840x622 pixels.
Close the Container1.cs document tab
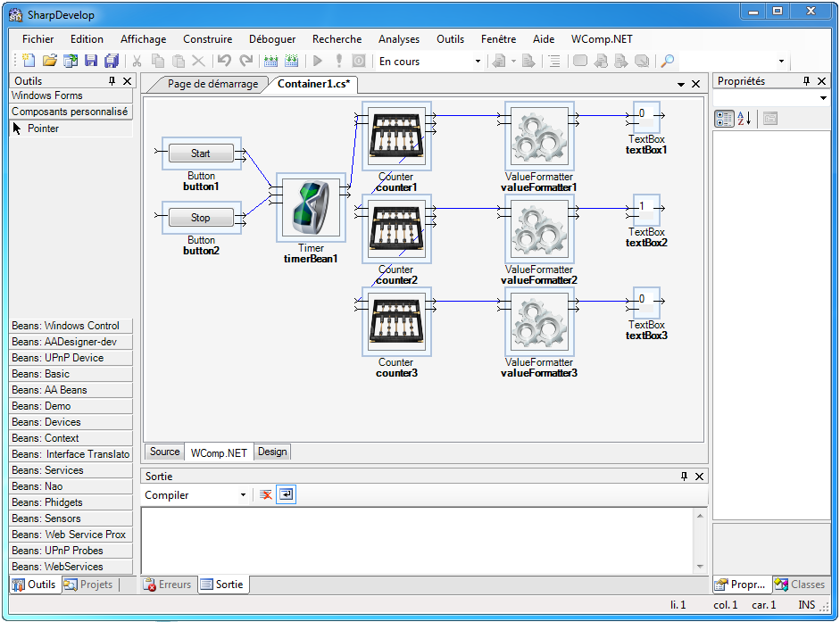click(696, 84)
